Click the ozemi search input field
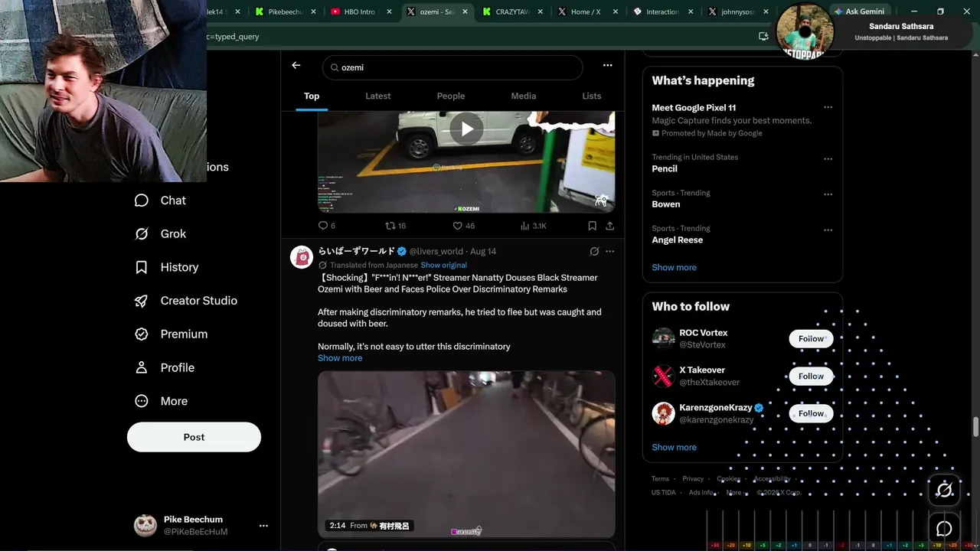 (x=452, y=67)
